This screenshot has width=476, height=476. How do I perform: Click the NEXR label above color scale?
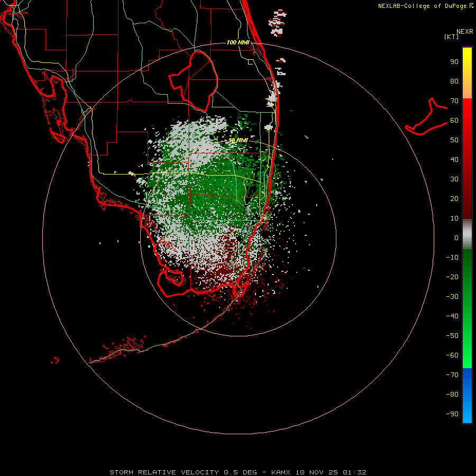465,32
